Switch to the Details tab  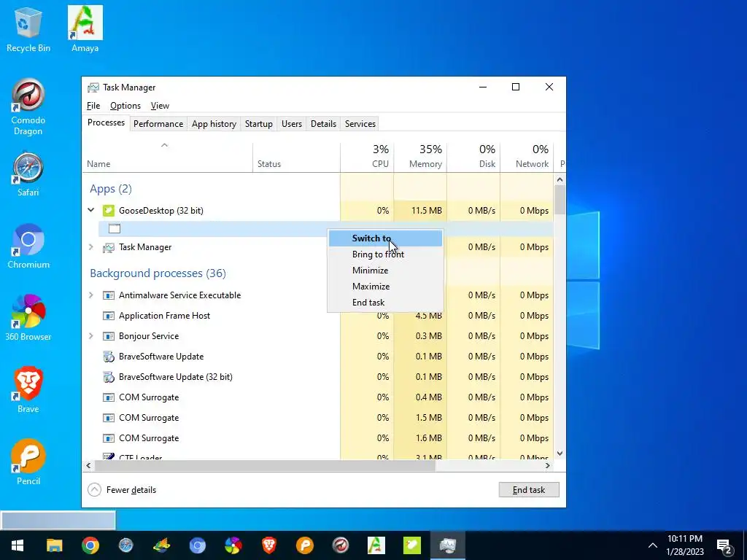pos(323,124)
